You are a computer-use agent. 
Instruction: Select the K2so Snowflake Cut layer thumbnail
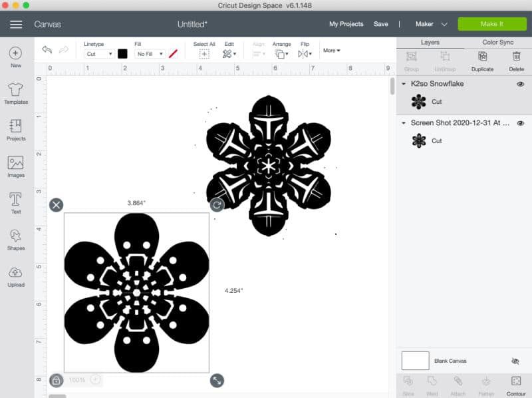pyautogui.click(x=418, y=102)
